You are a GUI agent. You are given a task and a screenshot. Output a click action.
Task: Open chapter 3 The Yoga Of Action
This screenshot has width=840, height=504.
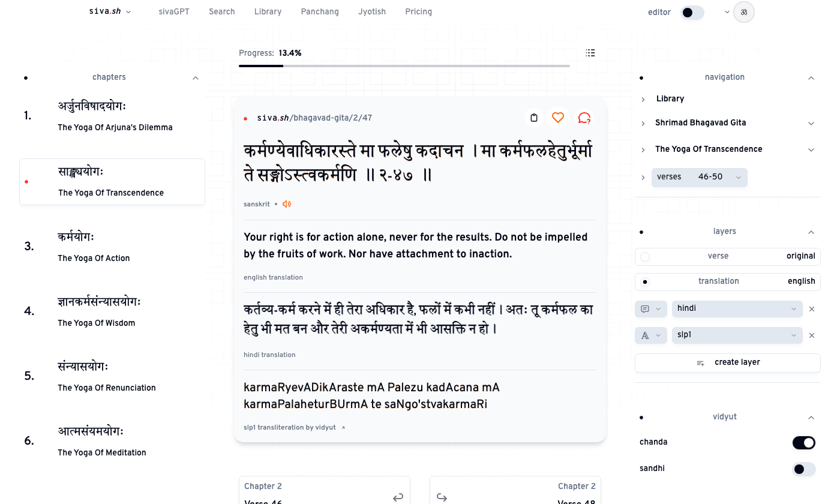[112, 247]
